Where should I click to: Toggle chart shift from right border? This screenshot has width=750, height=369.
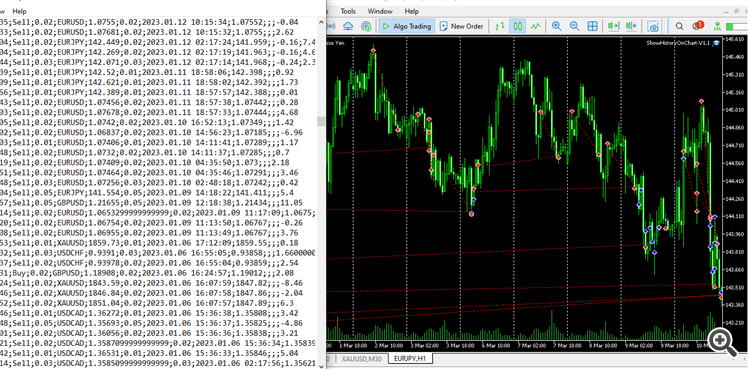[x=631, y=26]
